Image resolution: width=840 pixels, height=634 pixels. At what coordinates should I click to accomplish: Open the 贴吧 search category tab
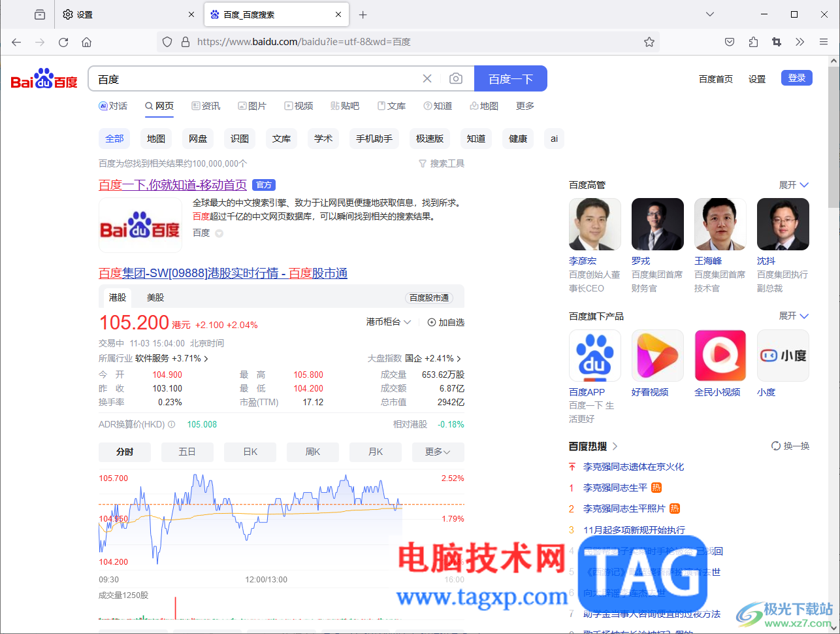pos(345,106)
